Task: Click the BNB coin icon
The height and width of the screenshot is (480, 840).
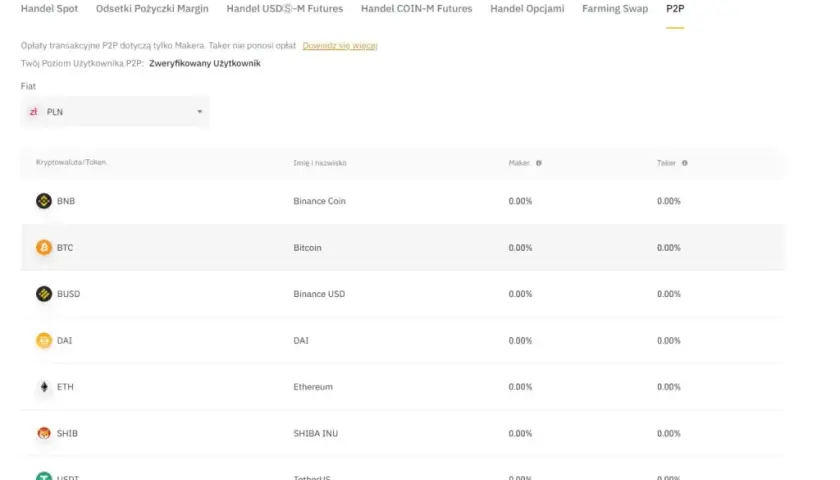Action: point(44,201)
